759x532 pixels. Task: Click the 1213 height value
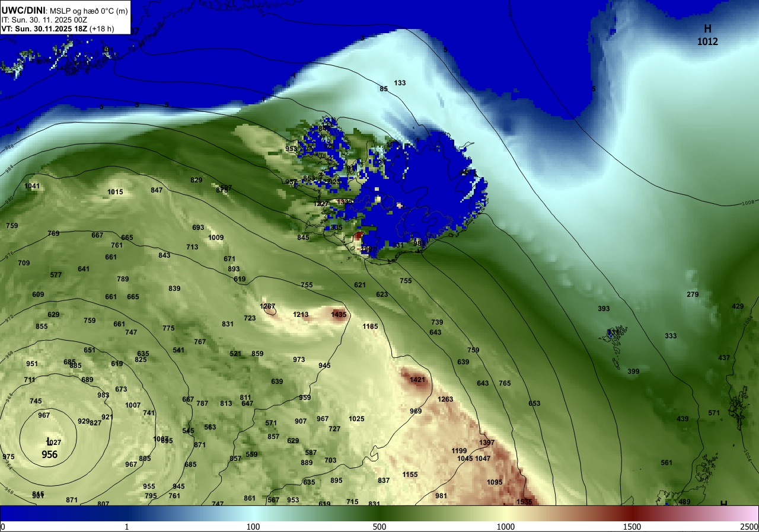(301, 315)
